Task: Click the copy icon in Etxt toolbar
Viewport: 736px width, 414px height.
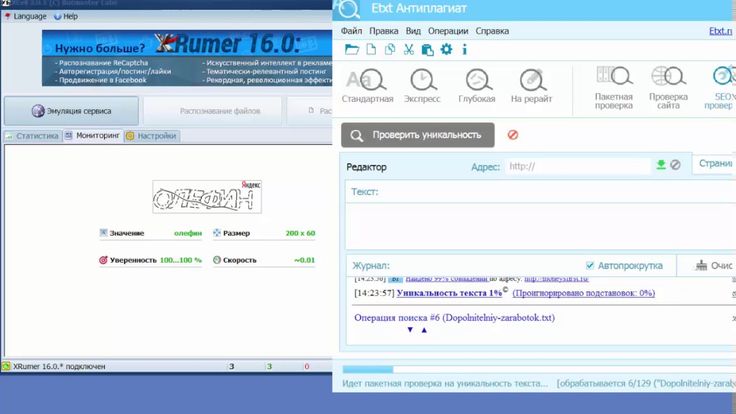Action: [390, 49]
